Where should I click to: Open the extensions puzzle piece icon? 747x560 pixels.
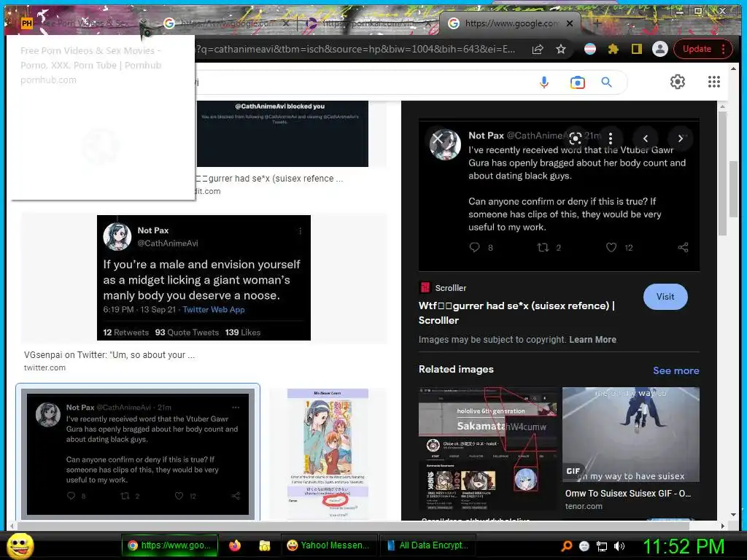click(613, 49)
